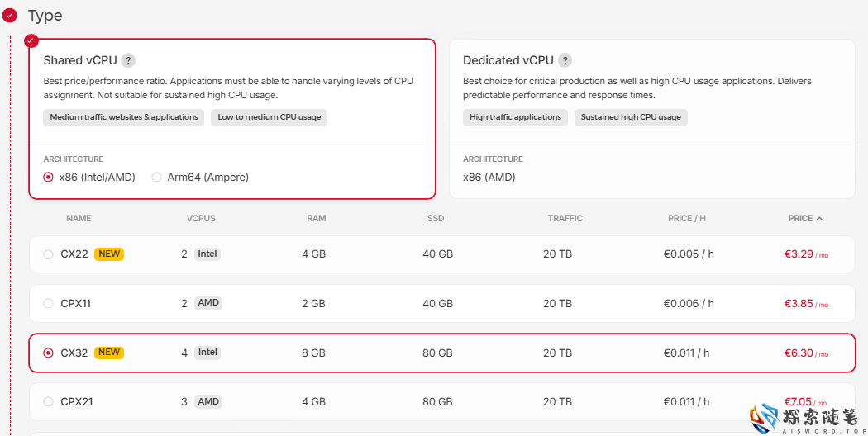Image resolution: width=868 pixels, height=436 pixels.
Task: Click help icon beside Shared vCPU
Action: [128, 60]
